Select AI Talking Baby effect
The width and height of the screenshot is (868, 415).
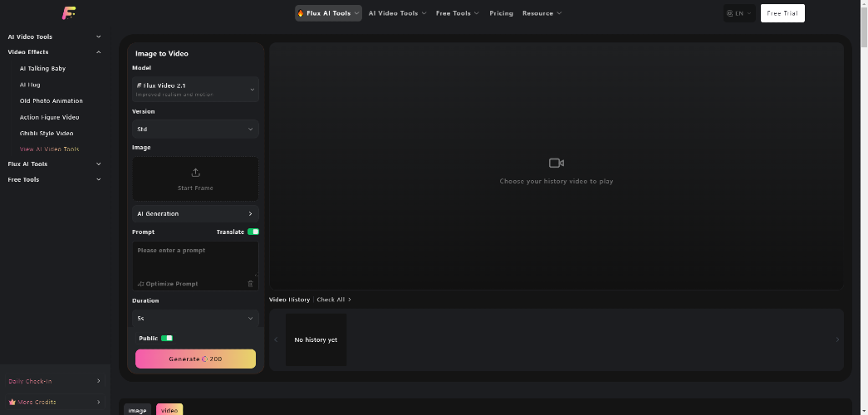pos(42,69)
